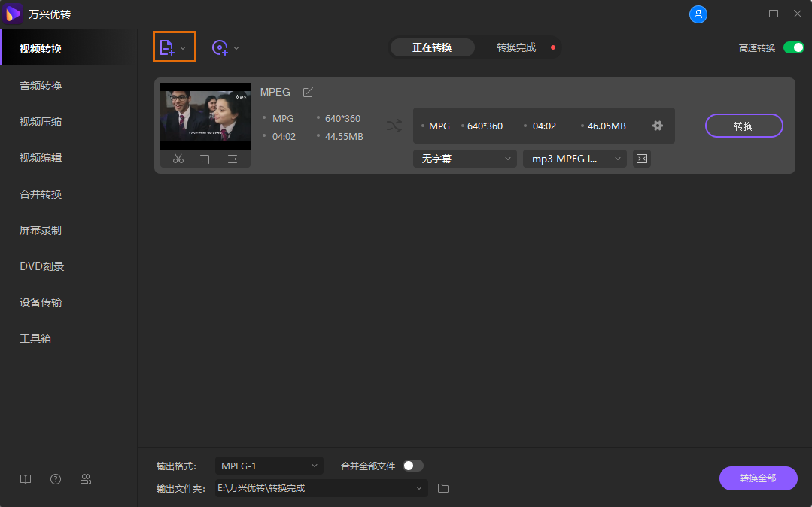Open the mp3 MPEG target format dropdown
812x507 pixels.
[x=574, y=159]
